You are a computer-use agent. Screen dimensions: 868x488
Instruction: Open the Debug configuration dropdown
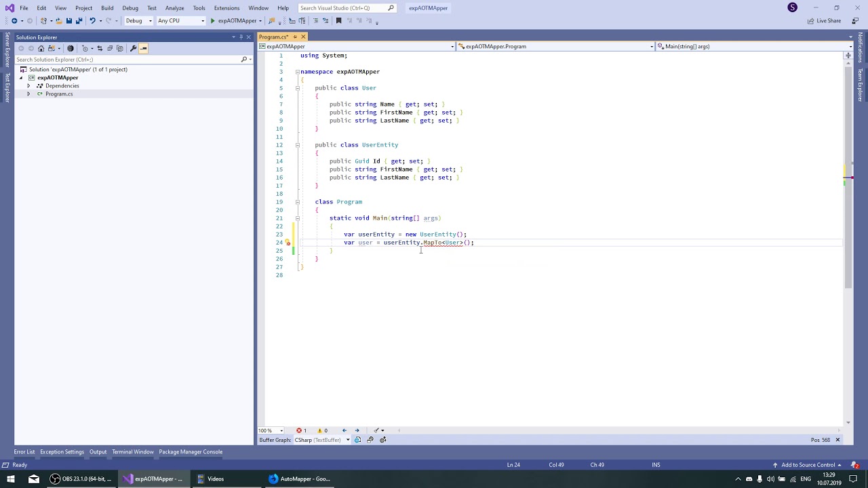coord(138,21)
